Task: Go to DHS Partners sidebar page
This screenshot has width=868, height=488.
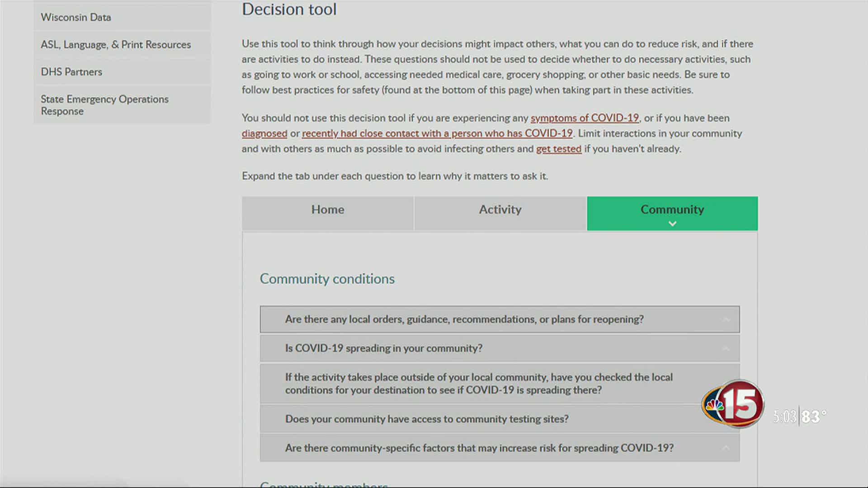Action: click(x=71, y=72)
